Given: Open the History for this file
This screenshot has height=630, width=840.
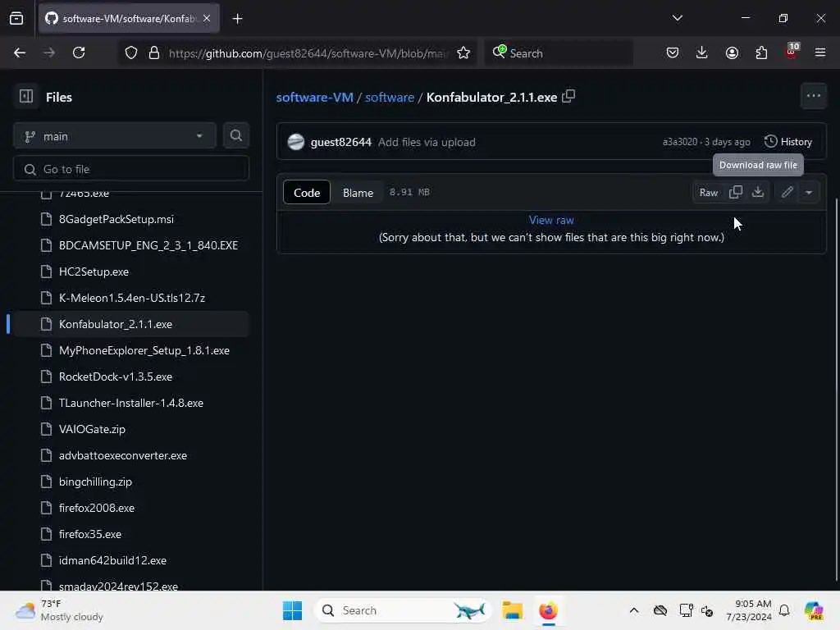Looking at the screenshot, I should tap(788, 142).
